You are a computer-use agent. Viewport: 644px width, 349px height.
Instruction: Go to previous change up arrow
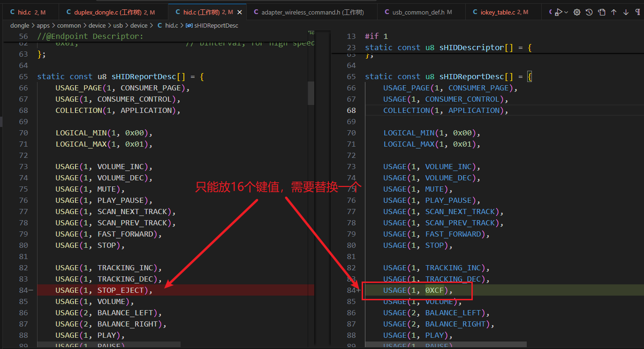tap(614, 12)
